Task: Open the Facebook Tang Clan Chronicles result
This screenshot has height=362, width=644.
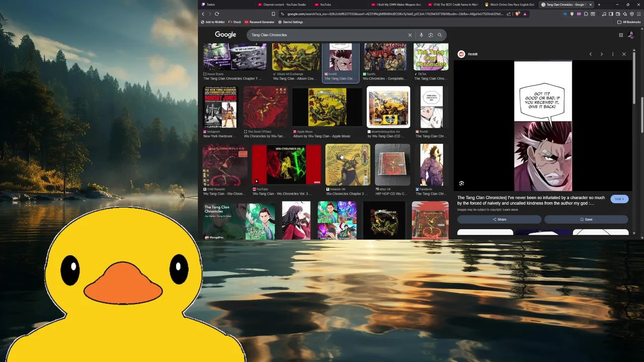Action: (x=431, y=165)
